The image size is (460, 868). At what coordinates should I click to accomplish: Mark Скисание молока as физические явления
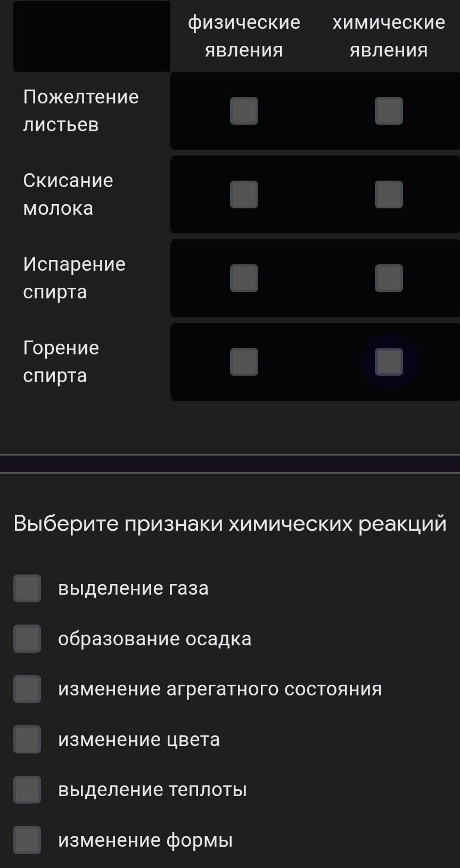point(244,194)
